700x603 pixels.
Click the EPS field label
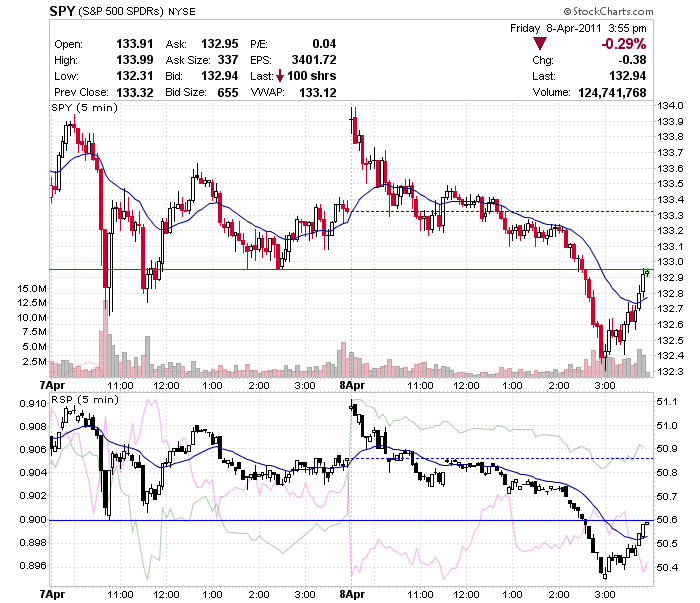pyautogui.click(x=261, y=60)
